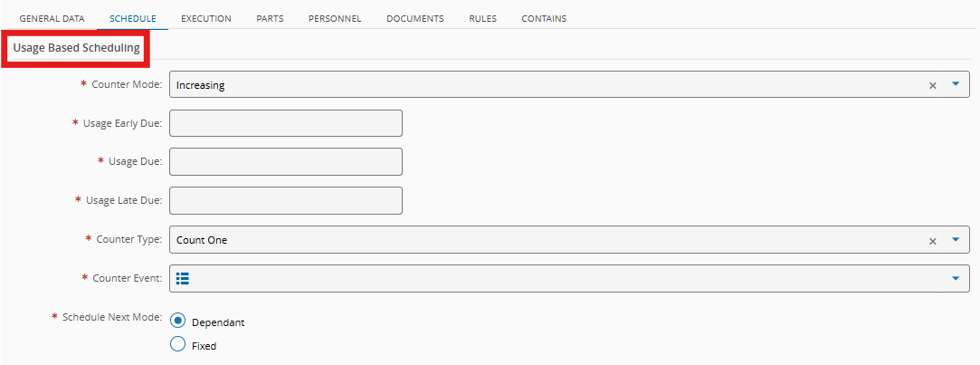Click the Usage Due label
The width and height of the screenshot is (980, 365).
pyautogui.click(x=136, y=161)
